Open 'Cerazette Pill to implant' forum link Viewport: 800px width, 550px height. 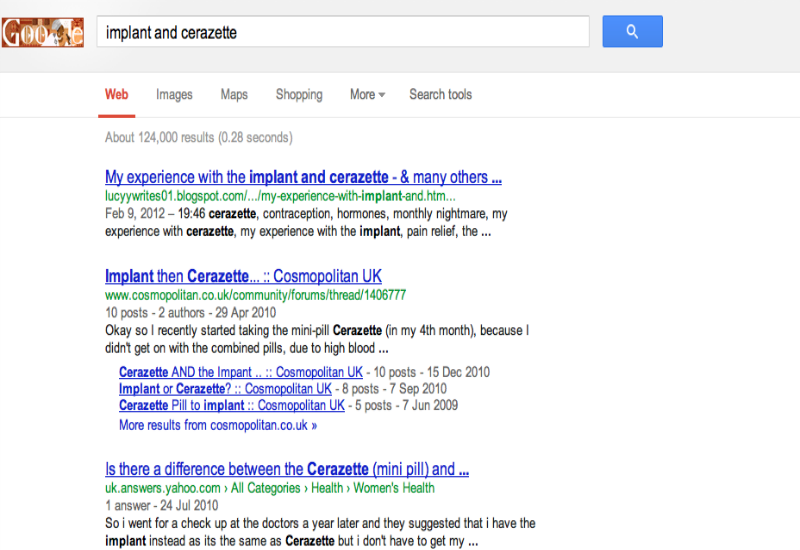pyautogui.click(x=232, y=405)
